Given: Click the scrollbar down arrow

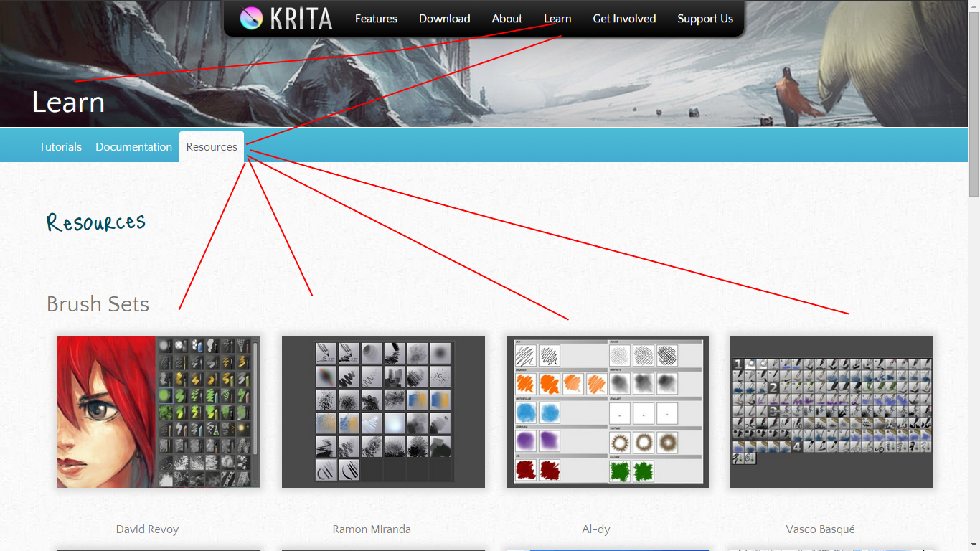Looking at the screenshot, I should 974,545.
